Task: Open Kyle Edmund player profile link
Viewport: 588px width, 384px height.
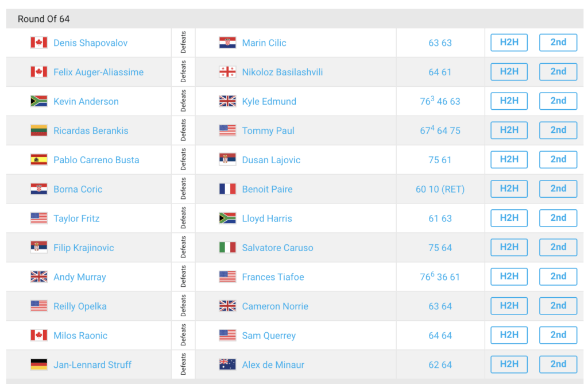Action: click(269, 101)
